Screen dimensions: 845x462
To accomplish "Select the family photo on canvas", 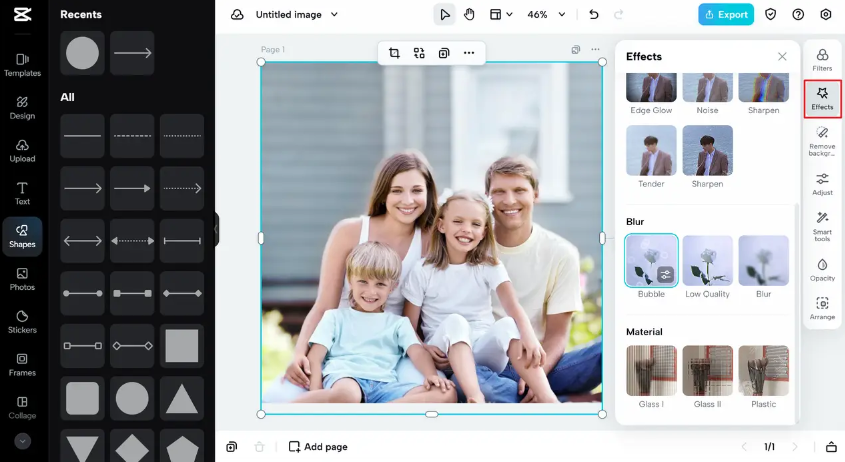I will point(431,237).
